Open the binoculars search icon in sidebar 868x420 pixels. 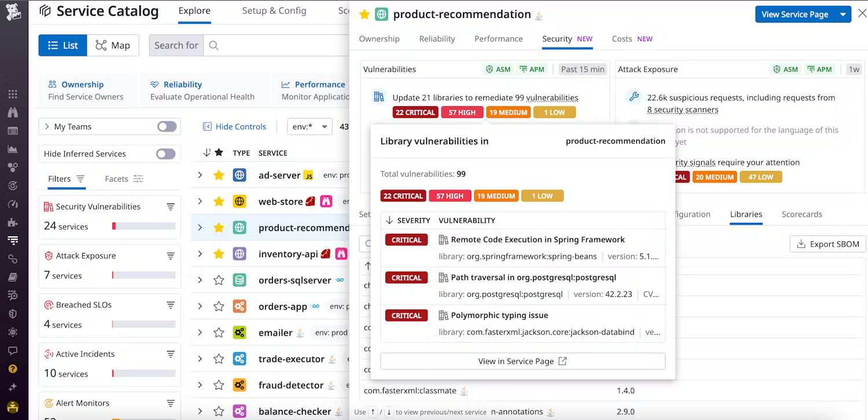(x=13, y=113)
